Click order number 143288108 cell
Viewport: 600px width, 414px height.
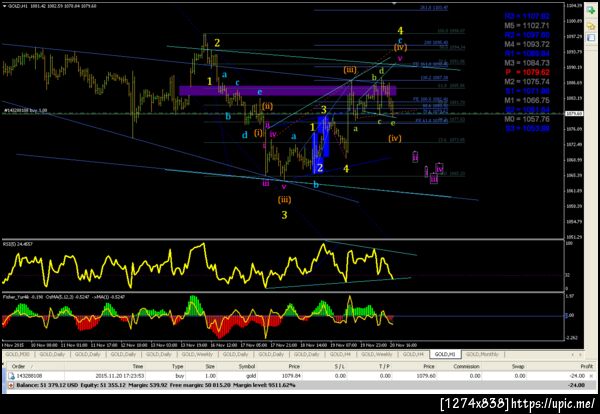click(x=29, y=376)
